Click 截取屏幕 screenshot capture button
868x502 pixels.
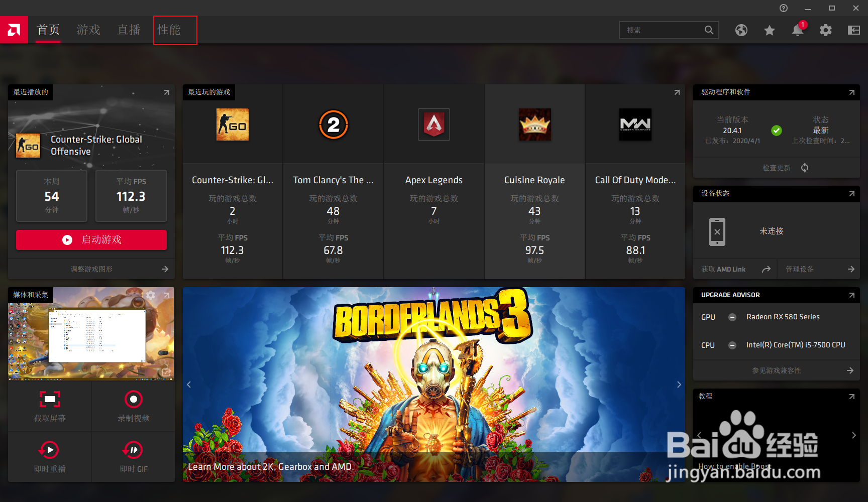click(x=50, y=406)
